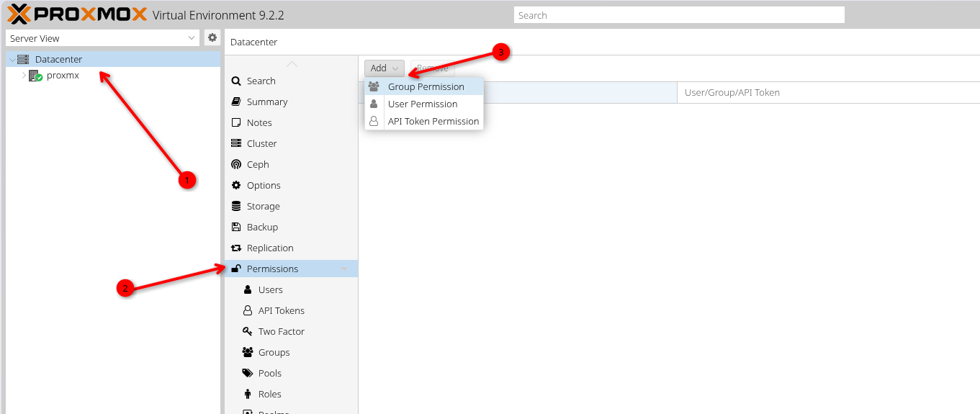Choose API Token Permission menu entry
Image resolution: width=980 pixels, height=414 pixels.
423,122
